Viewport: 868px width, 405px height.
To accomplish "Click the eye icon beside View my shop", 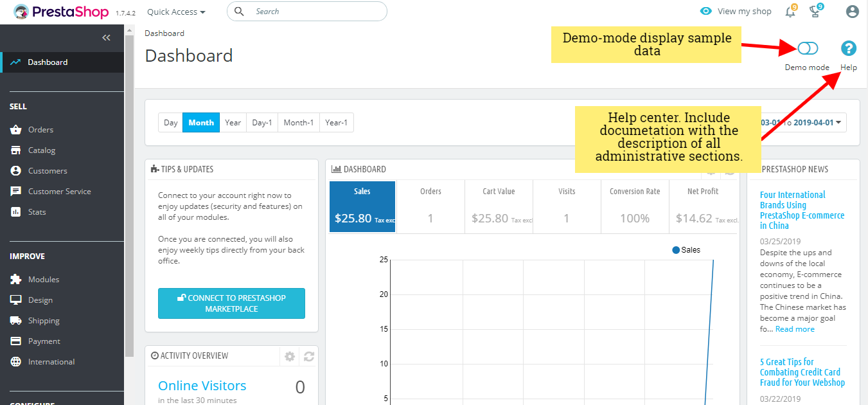I will 706,12.
